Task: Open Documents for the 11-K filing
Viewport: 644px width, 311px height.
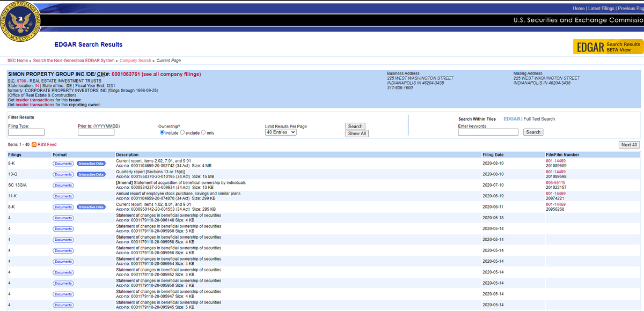Action: pyautogui.click(x=63, y=196)
